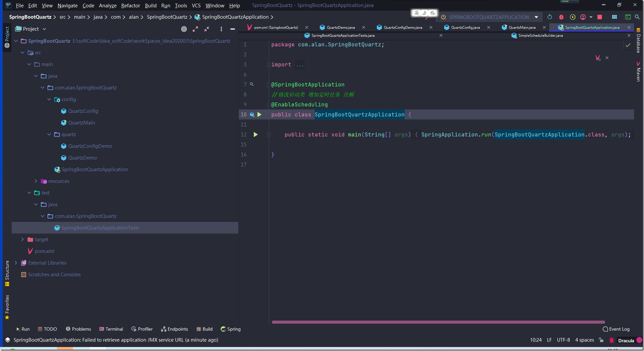Open the Refactor menu

click(x=130, y=5)
